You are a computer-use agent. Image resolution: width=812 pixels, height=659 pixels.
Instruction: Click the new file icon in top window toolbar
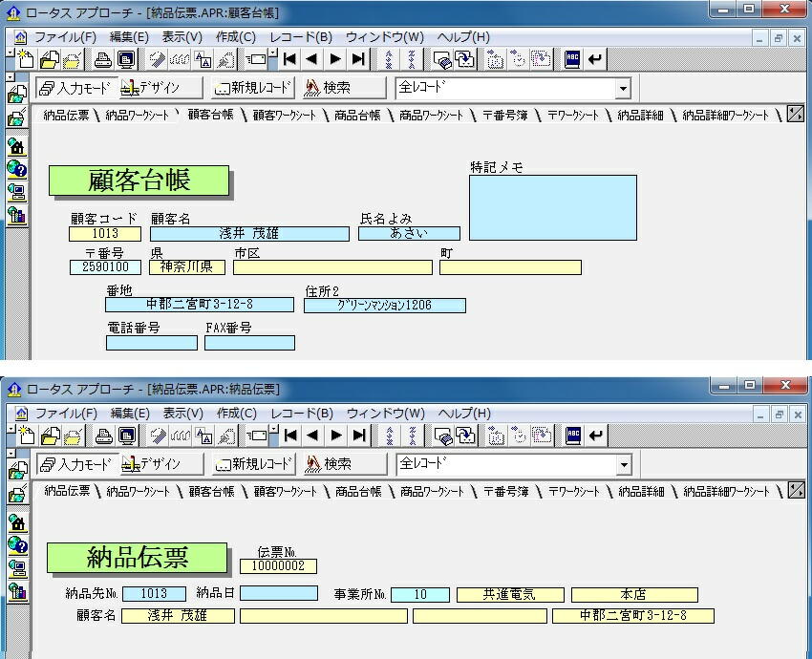(26, 59)
